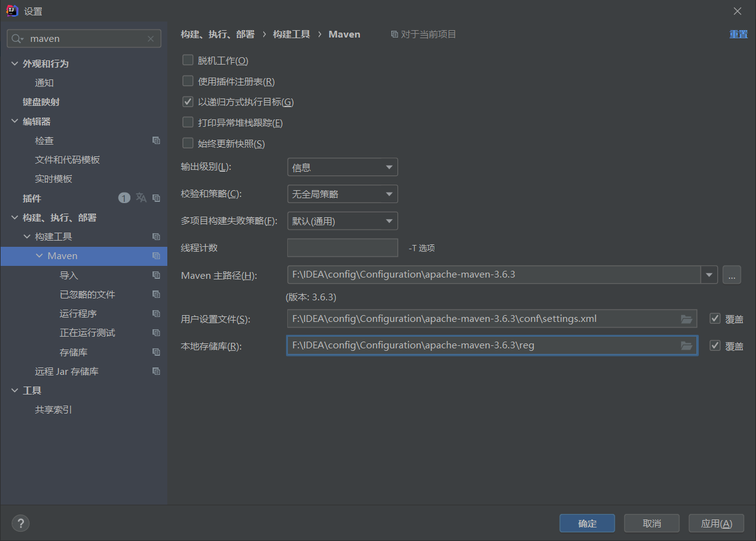Click the project-level icon beside 检查

pos(156,140)
